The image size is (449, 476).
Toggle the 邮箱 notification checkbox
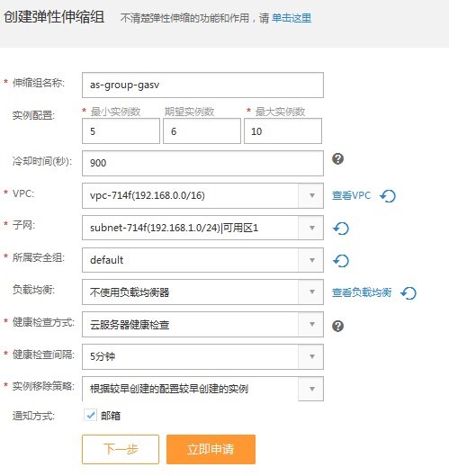(x=91, y=415)
